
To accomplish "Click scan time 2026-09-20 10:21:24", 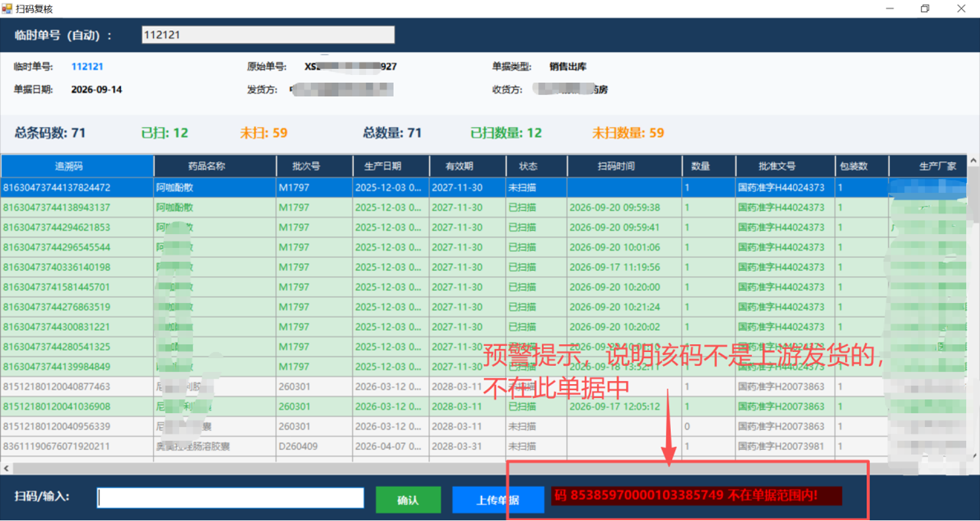I will point(614,307).
